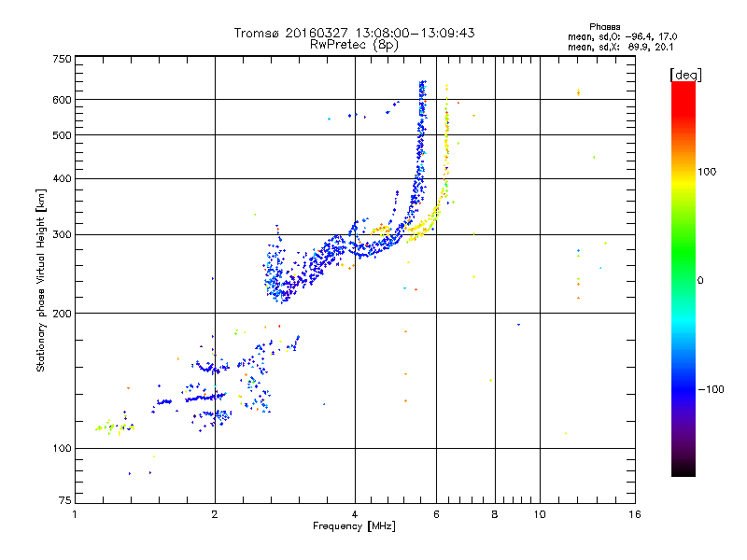Click the y-axis label "500"
747x560 pixels.
coord(63,135)
